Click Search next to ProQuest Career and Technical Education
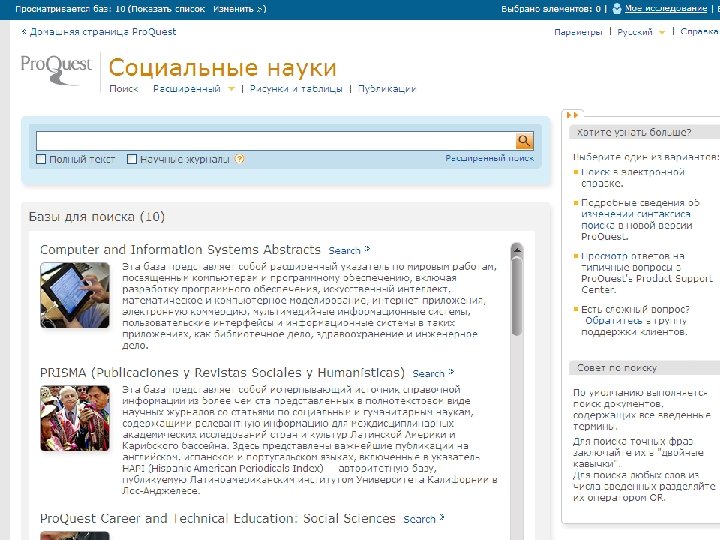This screenshot has height=540, width=720. point(424,519)
